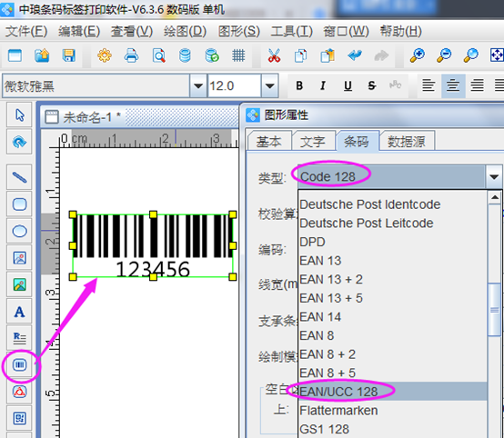The image size is (504, 438).
Task: Open the 绘图(D) menu
Action: [185, 31]
